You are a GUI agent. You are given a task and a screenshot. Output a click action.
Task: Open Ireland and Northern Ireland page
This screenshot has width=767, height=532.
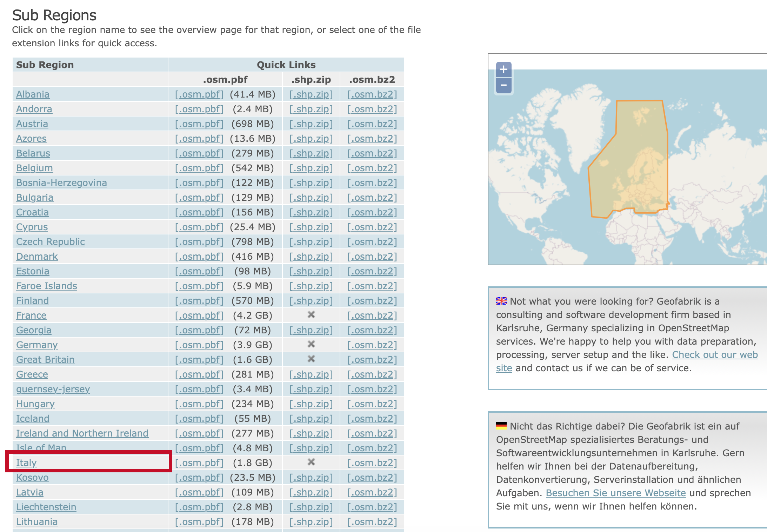point(82,433)
